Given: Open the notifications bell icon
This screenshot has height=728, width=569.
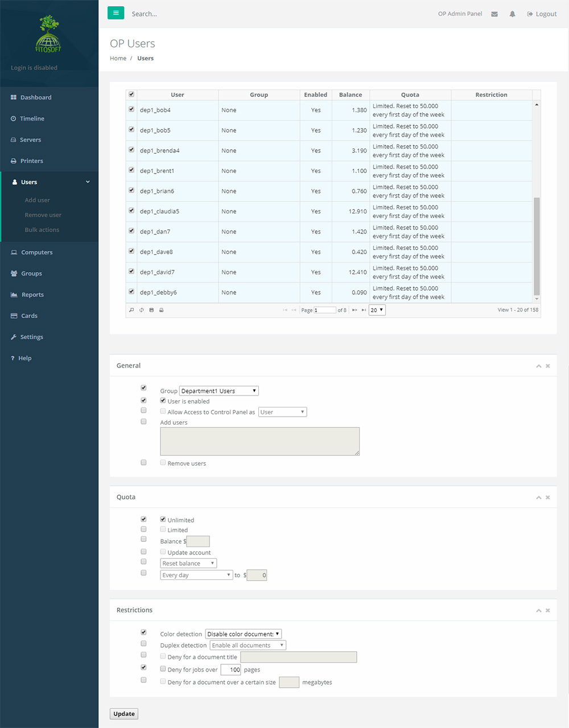Looking at the screenshot, I should 512,14.
